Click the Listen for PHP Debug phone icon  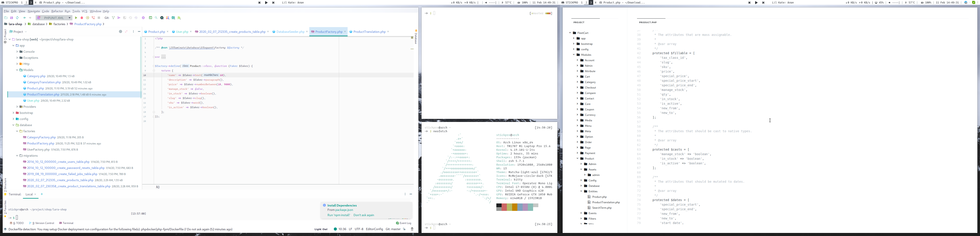tap(93, 18)
